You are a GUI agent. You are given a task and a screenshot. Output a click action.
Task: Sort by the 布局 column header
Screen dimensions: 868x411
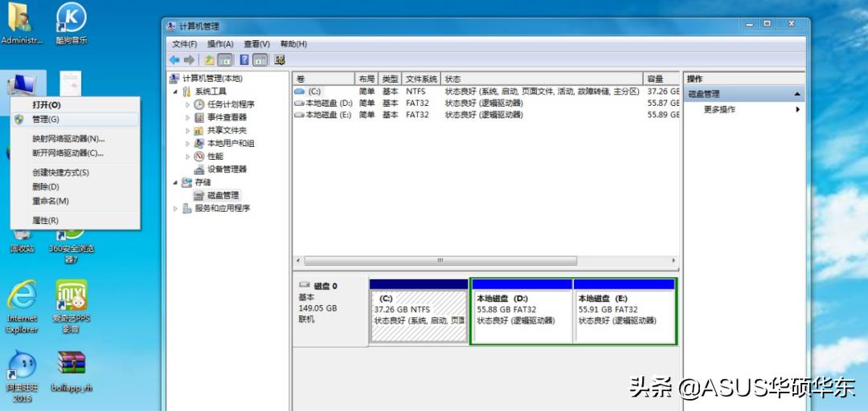coord(366,79)
